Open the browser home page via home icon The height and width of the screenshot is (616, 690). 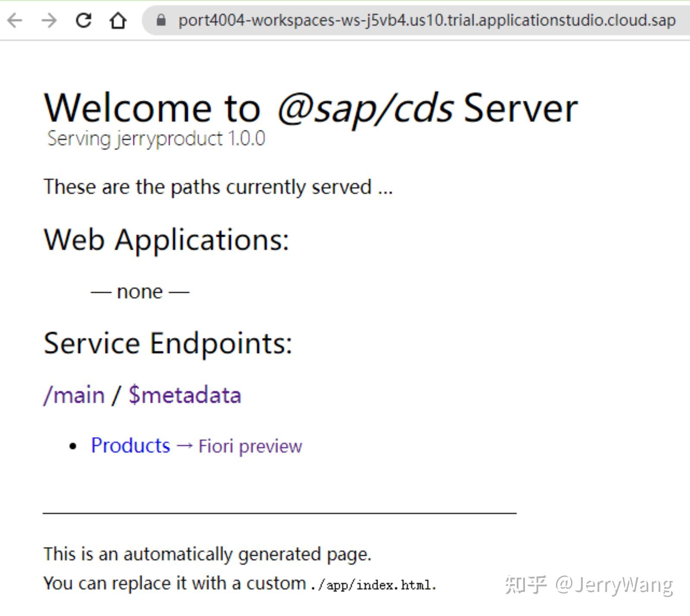pyautogui.click(x=116, y=19)
